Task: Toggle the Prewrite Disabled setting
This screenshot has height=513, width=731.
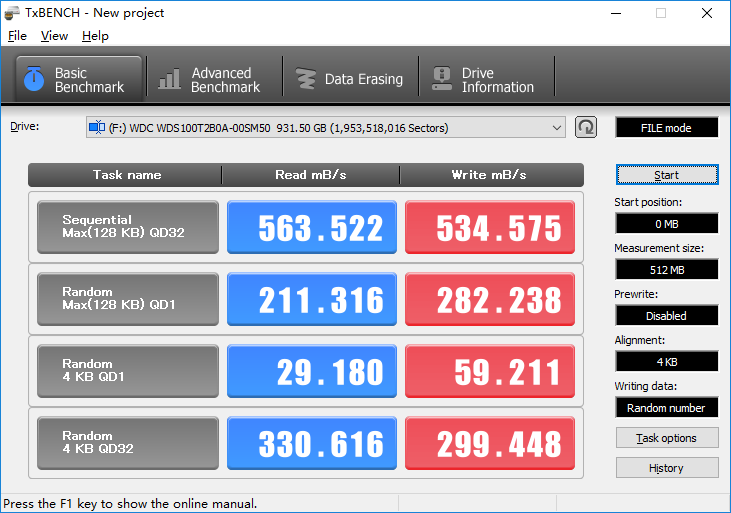Action: [666, 315]
